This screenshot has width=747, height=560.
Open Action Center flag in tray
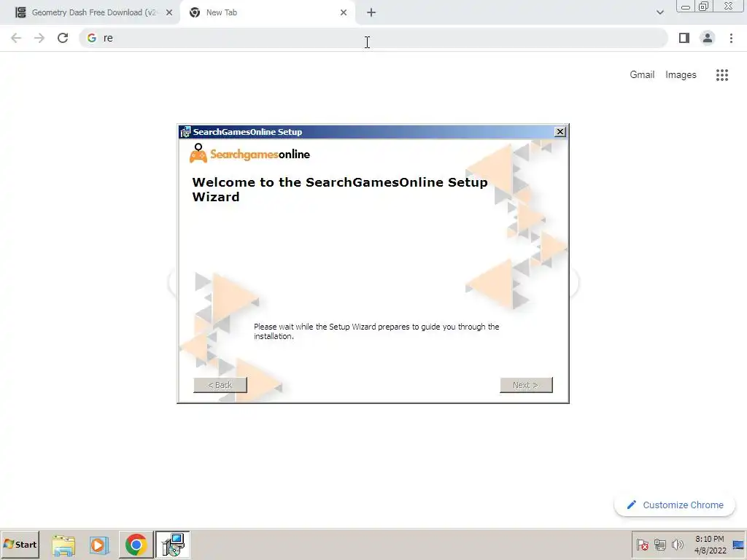click(642, 545)
